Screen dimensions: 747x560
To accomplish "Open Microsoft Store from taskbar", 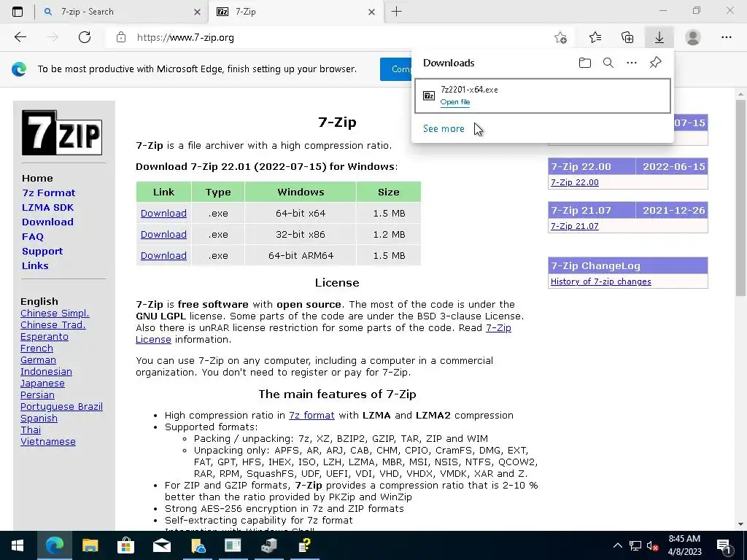I will click(125, 545).
